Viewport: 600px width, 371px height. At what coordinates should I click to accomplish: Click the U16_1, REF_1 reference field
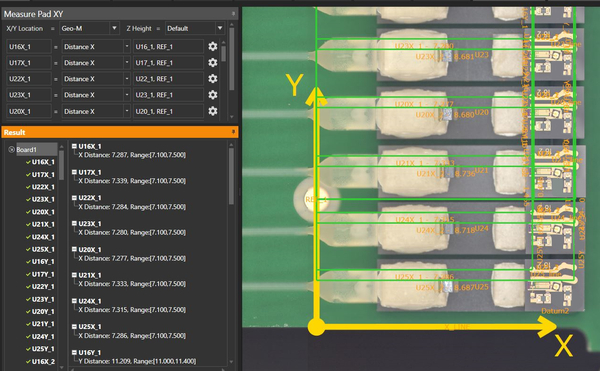[168, 47]
